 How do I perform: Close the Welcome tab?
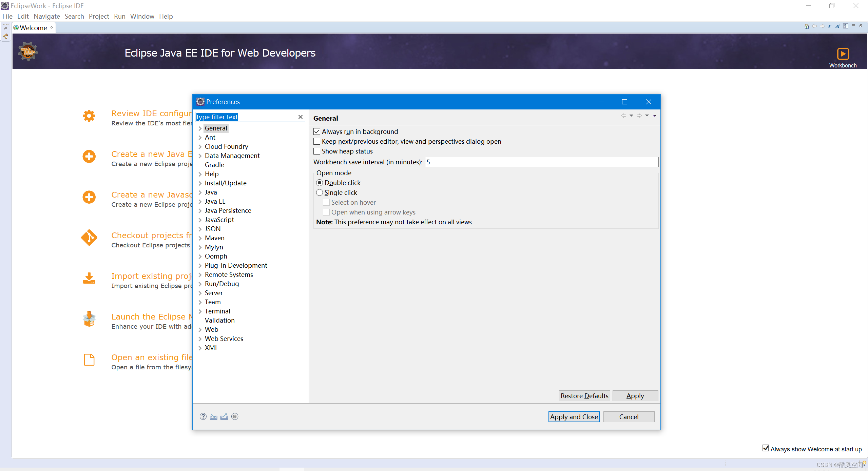click(52, 27)
